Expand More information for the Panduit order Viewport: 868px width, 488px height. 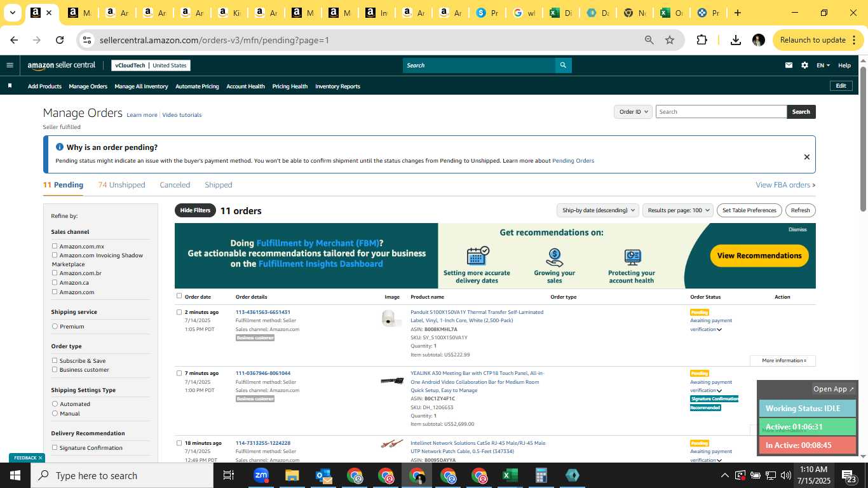783,360
